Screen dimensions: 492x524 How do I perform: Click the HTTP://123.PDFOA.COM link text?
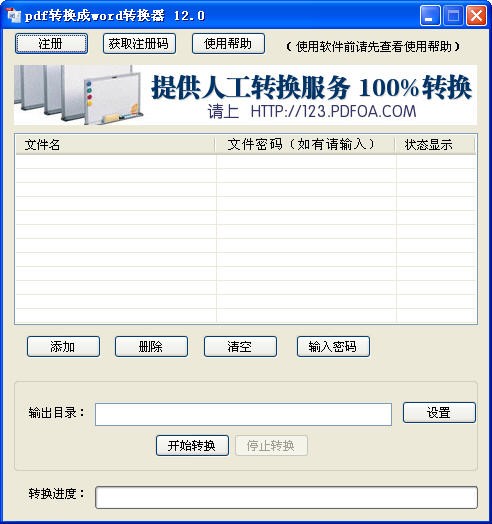coord(333,112)
